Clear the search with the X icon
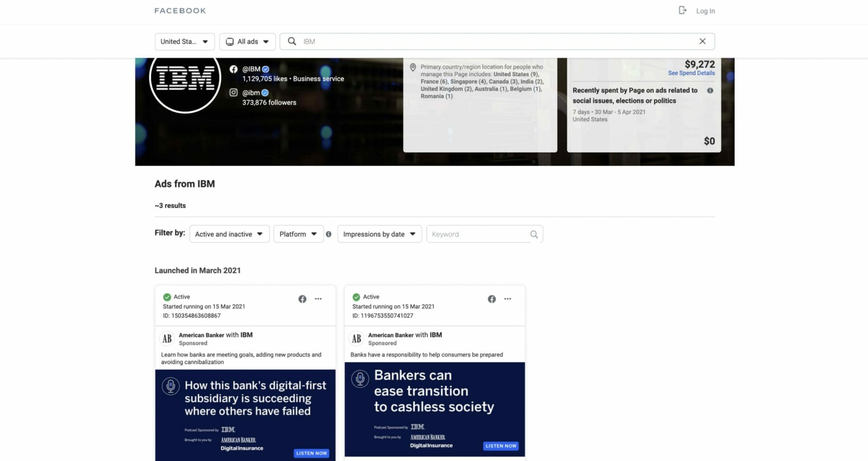The height and width of the screenshot is (461, 868). (703, 41)
